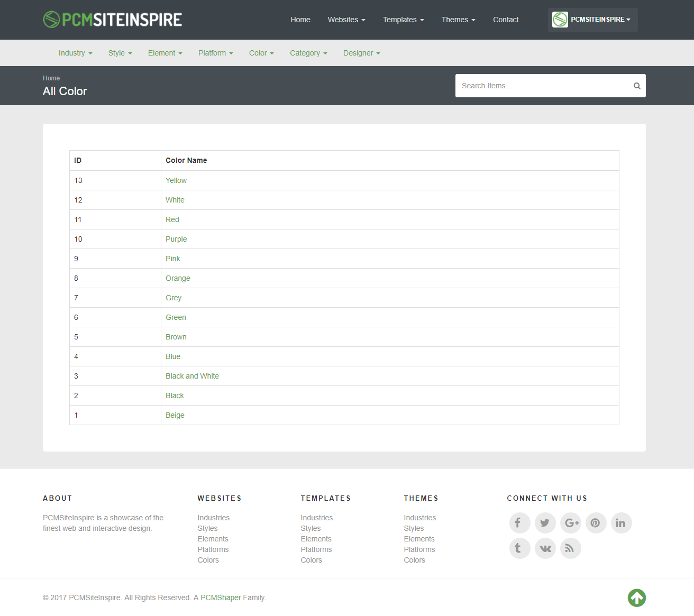Open the Contact page

(x=506, y=20)
